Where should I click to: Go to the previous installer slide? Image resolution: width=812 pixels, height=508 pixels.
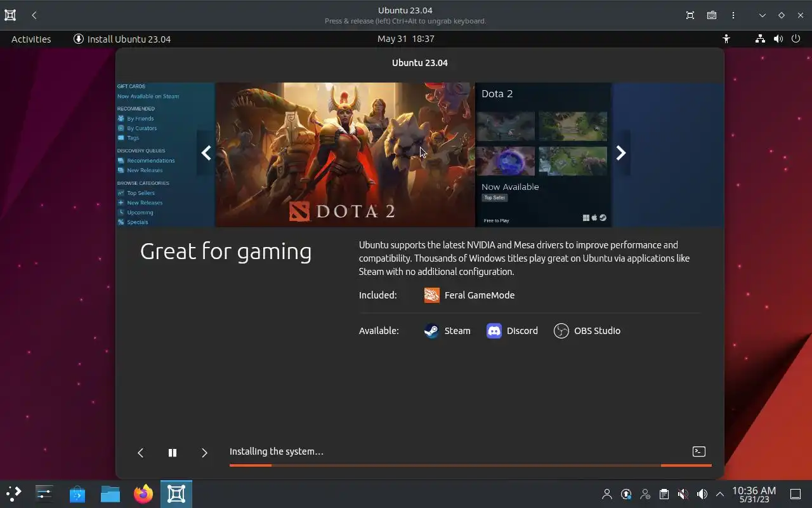coord(140,453)
